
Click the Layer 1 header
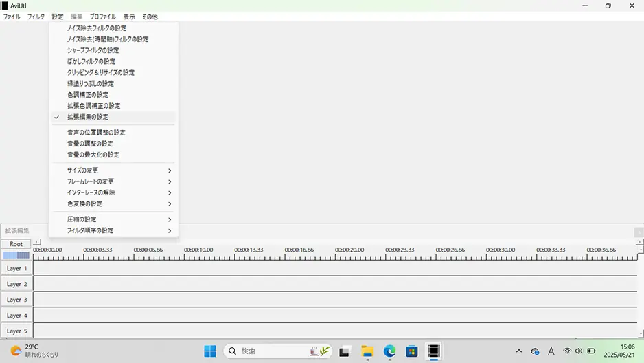pyautogui.click(x=16, y=268)
